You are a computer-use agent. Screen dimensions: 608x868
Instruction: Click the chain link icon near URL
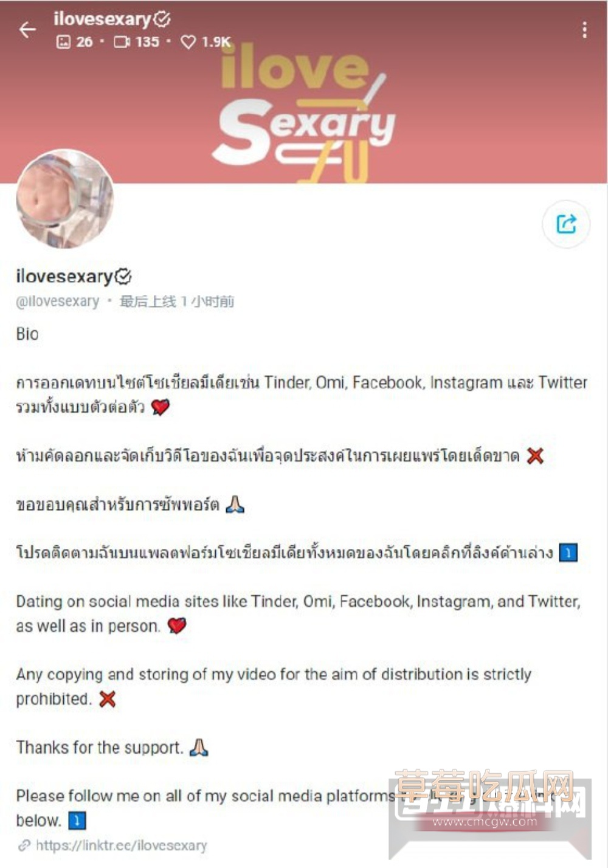click(x=24, y=846)
